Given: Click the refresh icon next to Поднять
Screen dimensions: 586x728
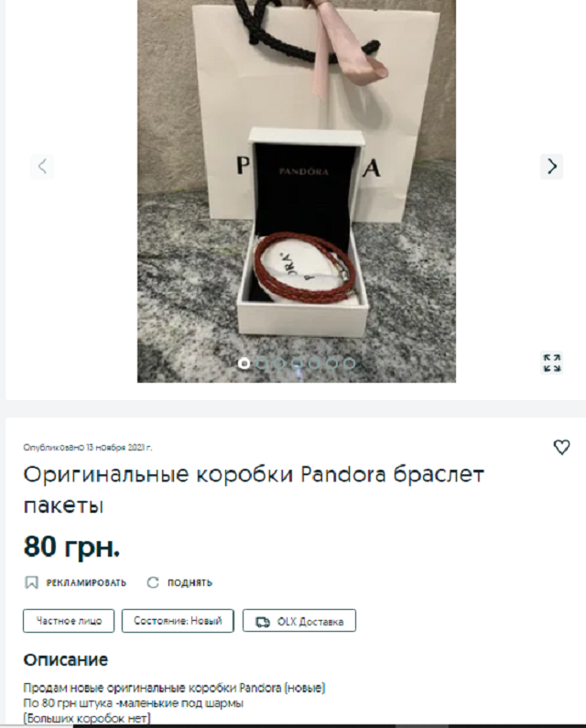Looking at the screenshot, I should [x=153, y=582].
